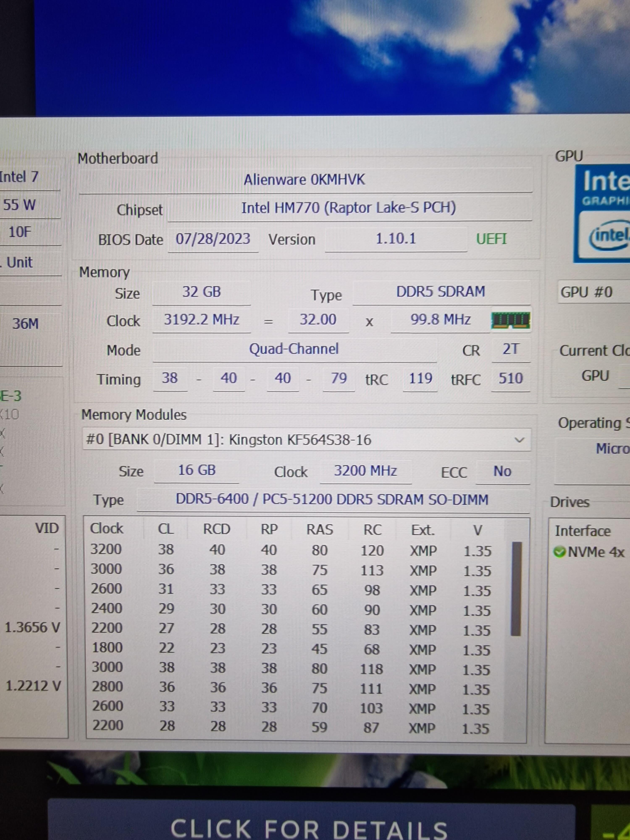This screenshot has height=840, width=630.
Task: Click the Clock column header
Action: 107,529
